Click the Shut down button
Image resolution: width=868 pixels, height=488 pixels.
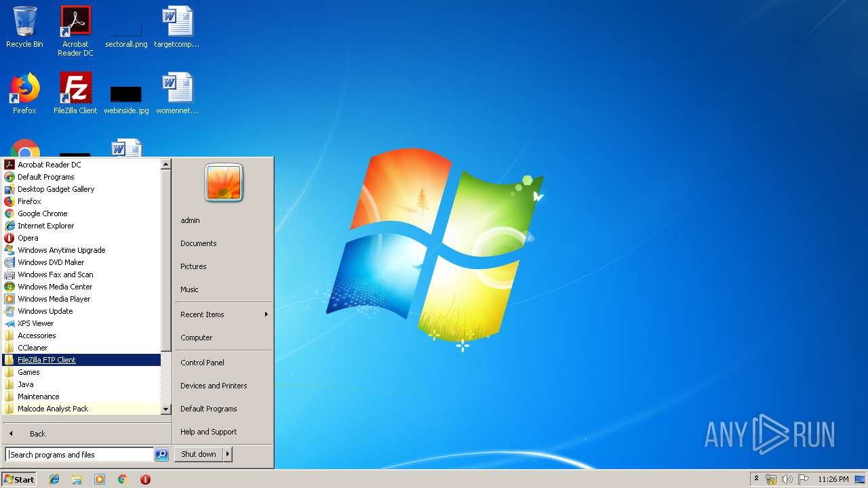coord(199,455)
